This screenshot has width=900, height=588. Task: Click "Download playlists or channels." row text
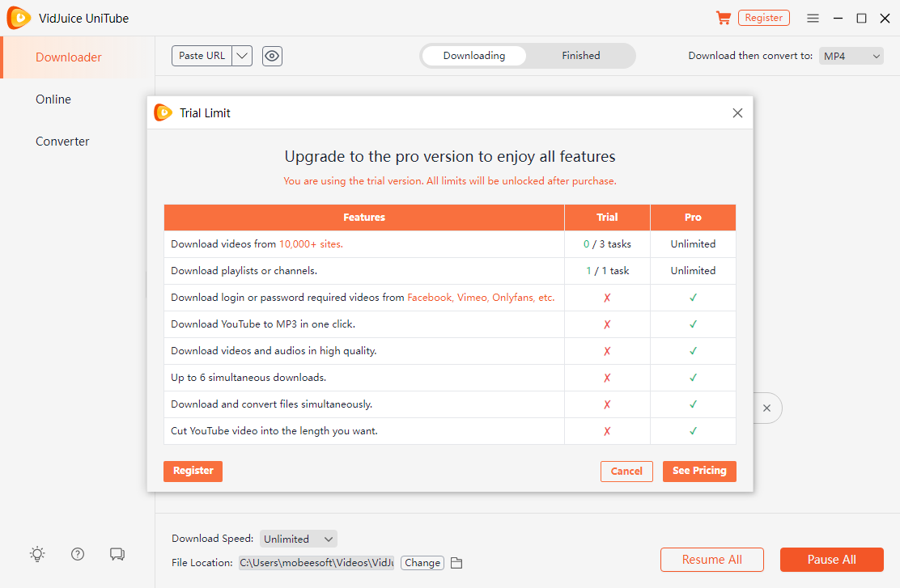pyautogui.click(x=244, y=271)
